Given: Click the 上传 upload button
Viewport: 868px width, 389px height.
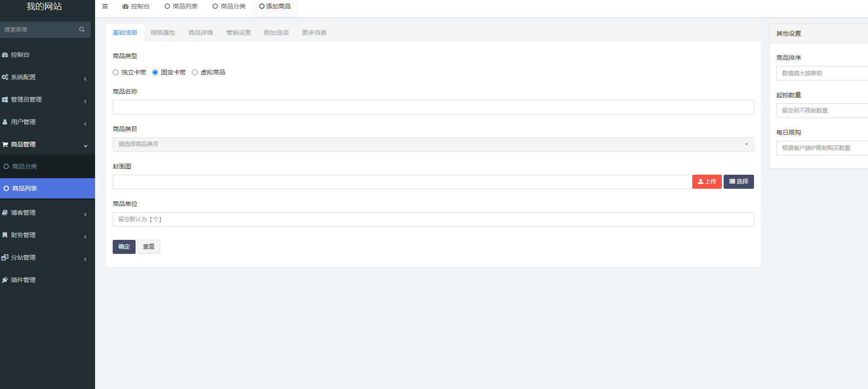Looking at the screenshot, I should pyautogui.click(x=706, y=182).
